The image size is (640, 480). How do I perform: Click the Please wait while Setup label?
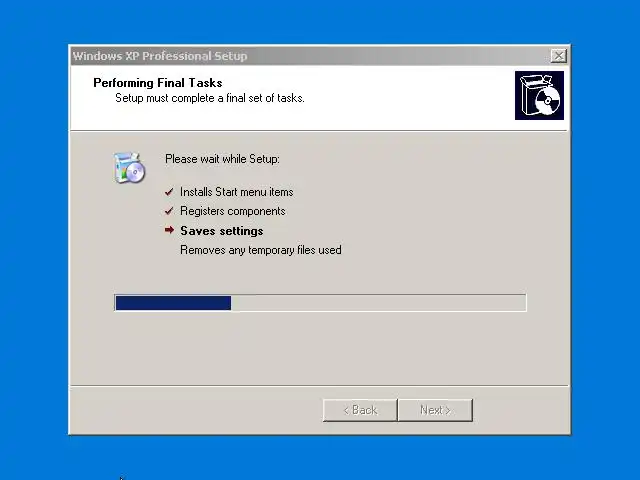coord(222,159)
